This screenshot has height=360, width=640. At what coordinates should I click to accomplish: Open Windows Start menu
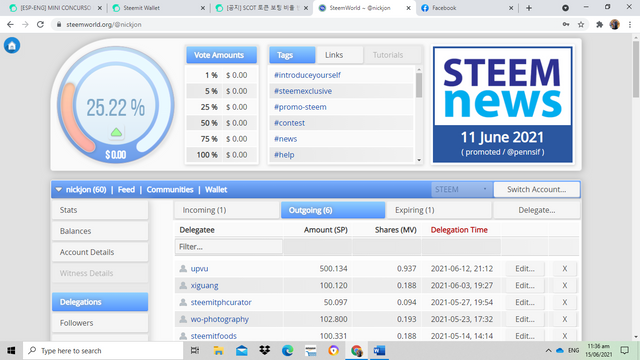click(11, 351)
